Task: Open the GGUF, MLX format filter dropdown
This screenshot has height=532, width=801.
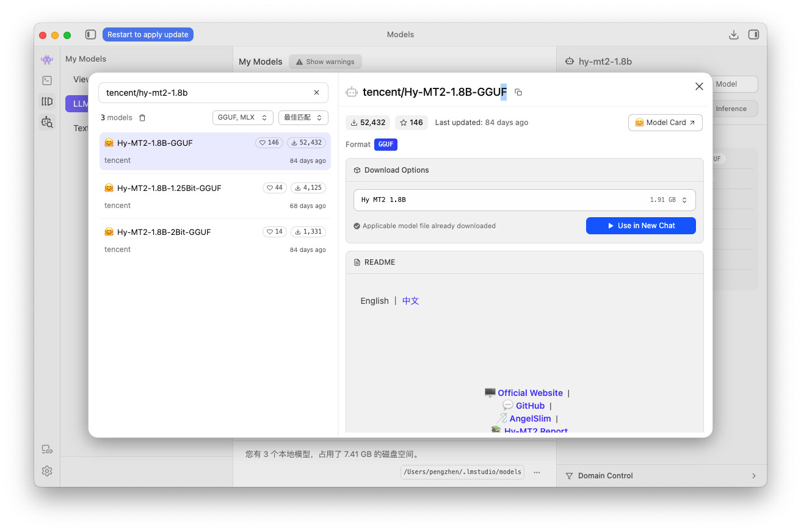Action: click(x=243, y=118)
